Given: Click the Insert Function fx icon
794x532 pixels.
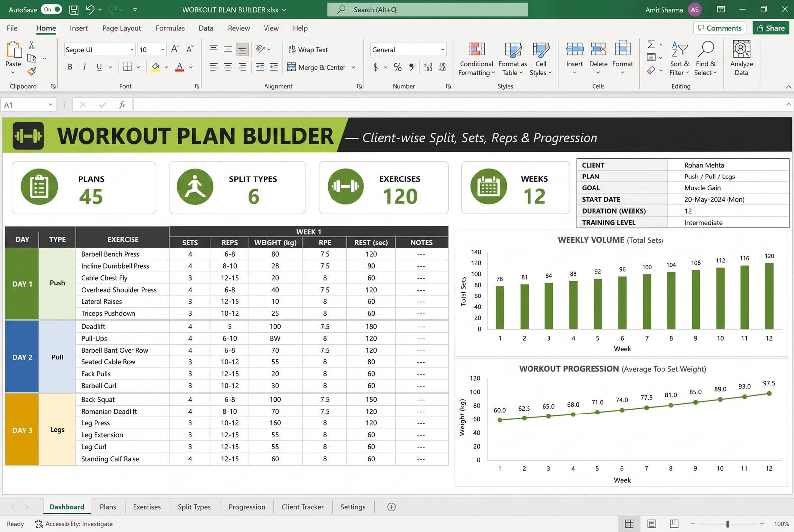Looking at the screenshot, I should pos(122,105).
